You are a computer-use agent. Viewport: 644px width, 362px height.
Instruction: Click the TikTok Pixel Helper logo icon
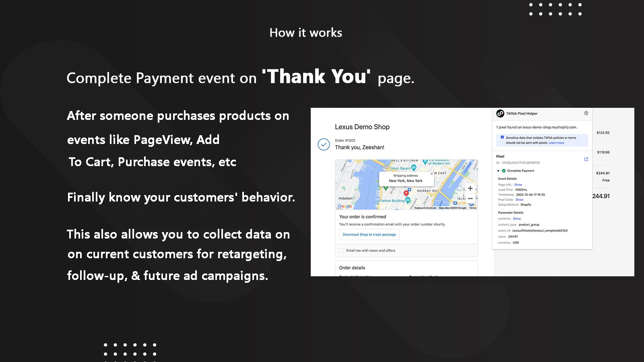pyautogui.click(x=500, y=113)
